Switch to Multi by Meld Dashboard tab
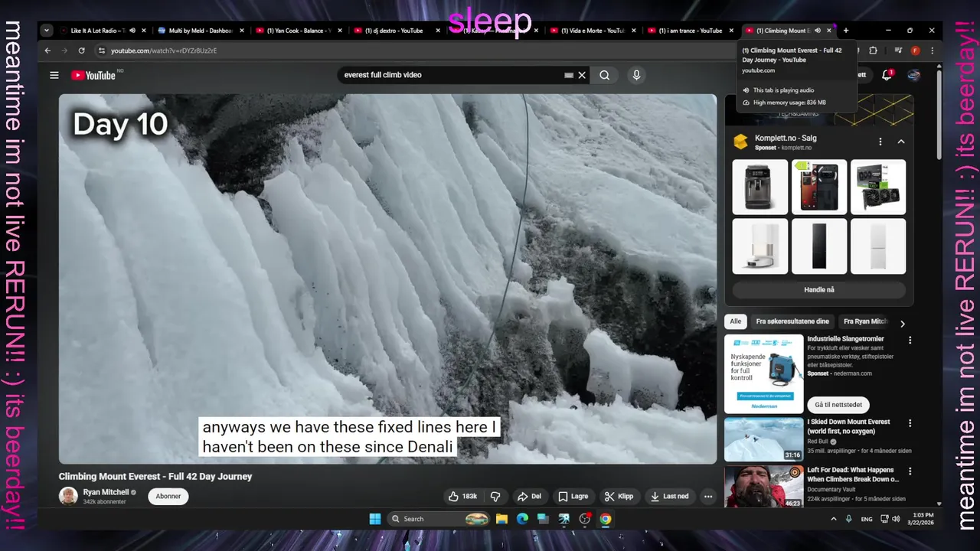Viewport: 980px width, 551px height. pos(201,31)
